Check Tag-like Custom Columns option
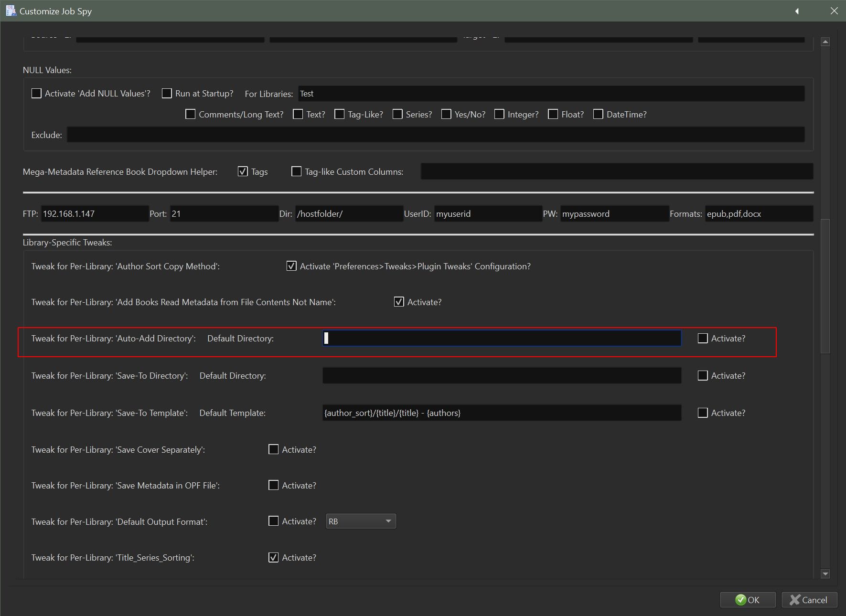846x616 pixels. pyautogui.click(x=297, y=171)
